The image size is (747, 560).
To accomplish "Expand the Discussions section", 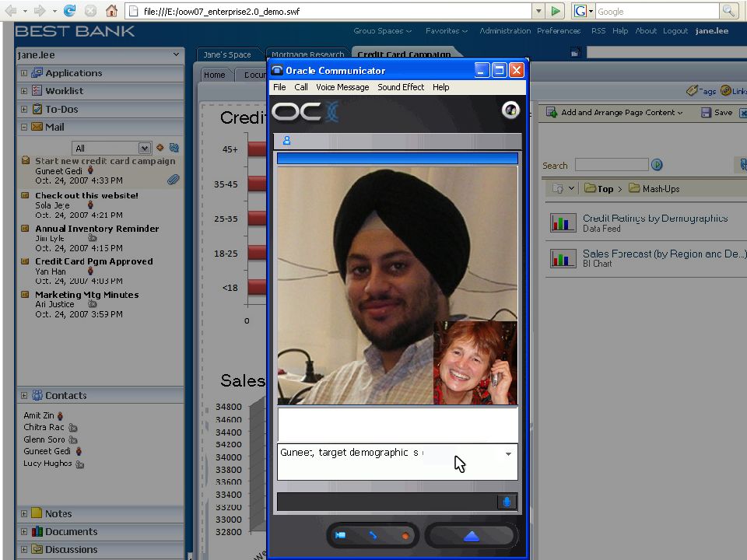I will click(x=24, y=550).
